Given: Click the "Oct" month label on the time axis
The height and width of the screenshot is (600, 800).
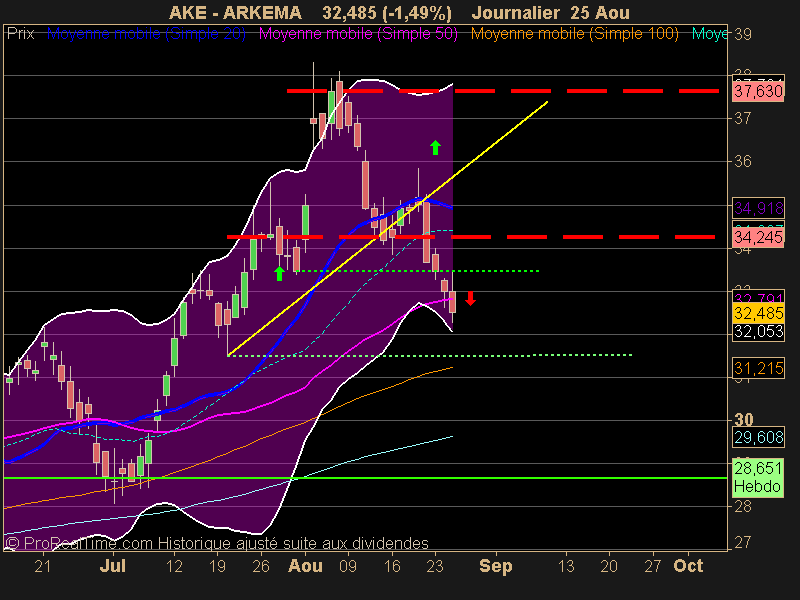Looking at the screenshot, I should pyautogui.click(x=688, y=566).
